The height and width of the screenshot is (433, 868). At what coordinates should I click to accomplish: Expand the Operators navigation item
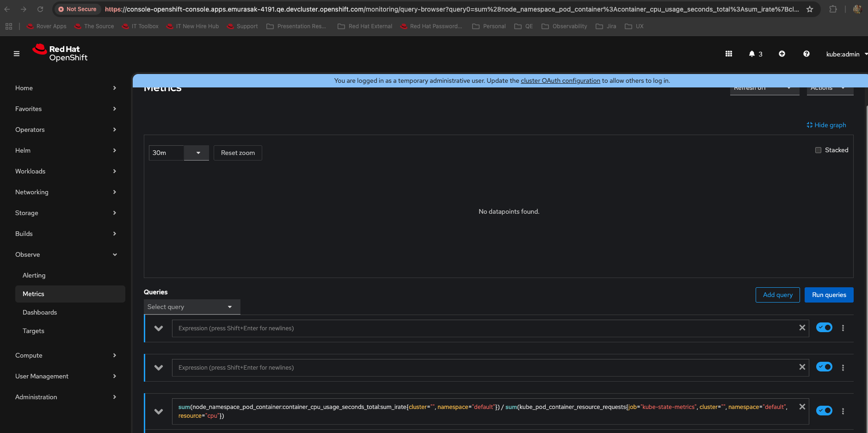click(x=66, y=130)
